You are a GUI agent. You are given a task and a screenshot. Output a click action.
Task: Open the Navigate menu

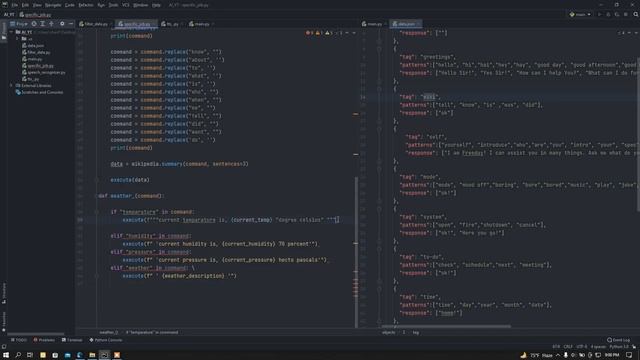[x=53, y=5]
